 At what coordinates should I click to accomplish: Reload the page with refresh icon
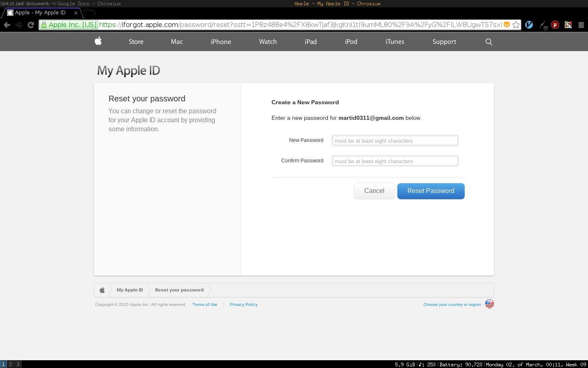(x=31, y=25)
